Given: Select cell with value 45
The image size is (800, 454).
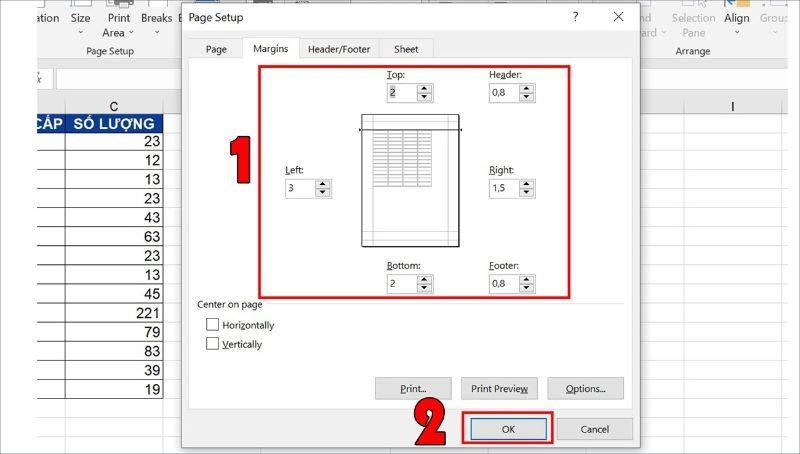Looking at the screenshot, I should pyautogui.click(x=114, y=294).
